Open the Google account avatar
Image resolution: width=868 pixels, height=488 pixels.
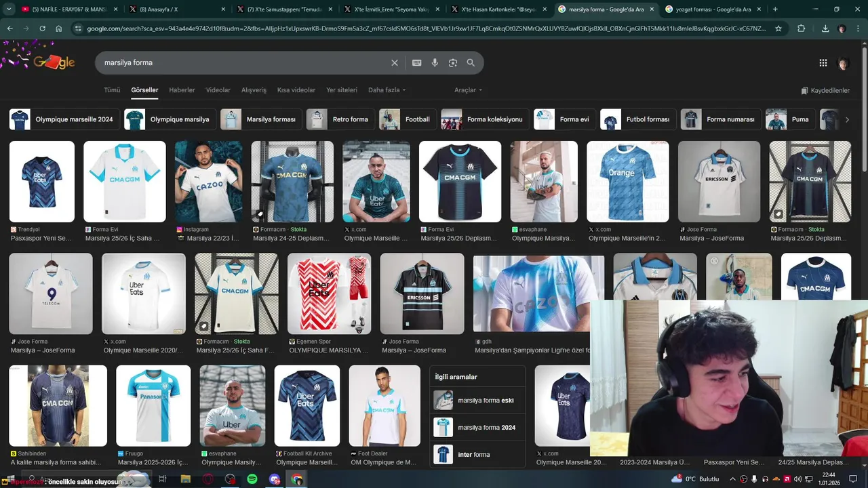coord(844,63)
